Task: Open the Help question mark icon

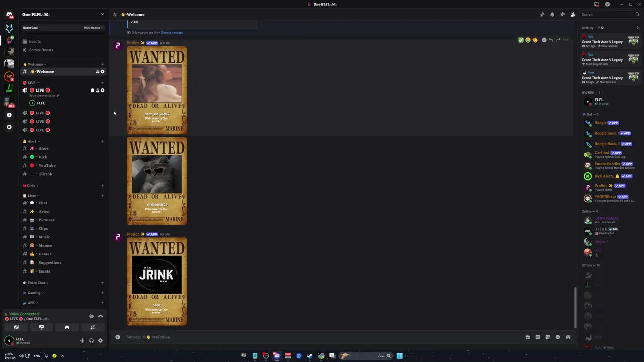Action: click(607, 4)
